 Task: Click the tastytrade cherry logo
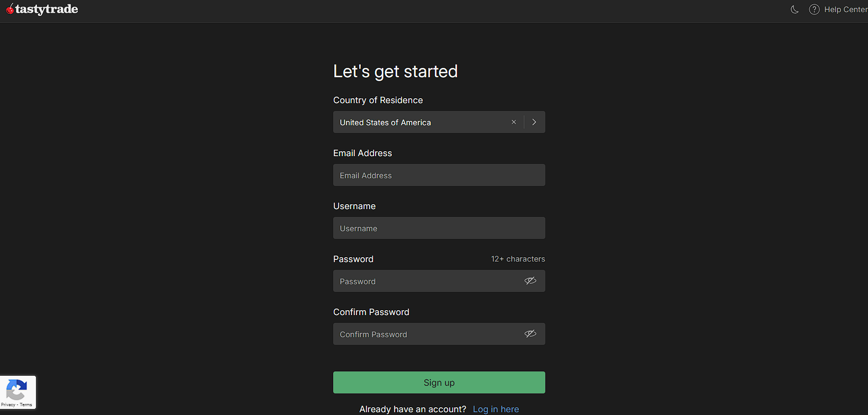click(x=10, y=9)
